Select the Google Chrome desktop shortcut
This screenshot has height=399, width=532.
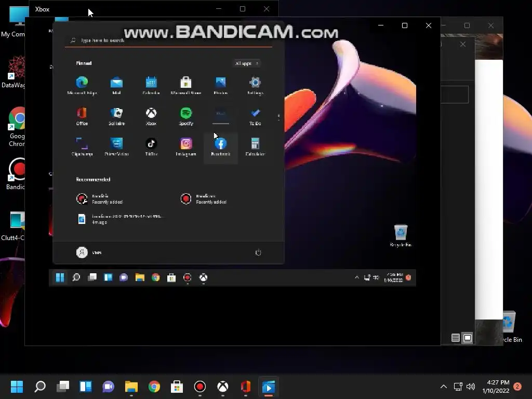pos(16,127)
